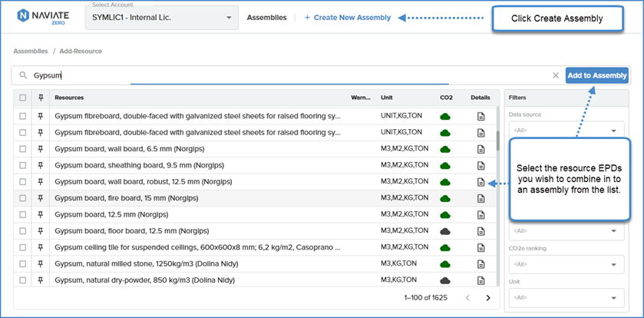The width and height of the screenshot is (644, 318).
Task: Open details document for wall board, robust, 12.5 mm
Action: [x=481, y=182]
